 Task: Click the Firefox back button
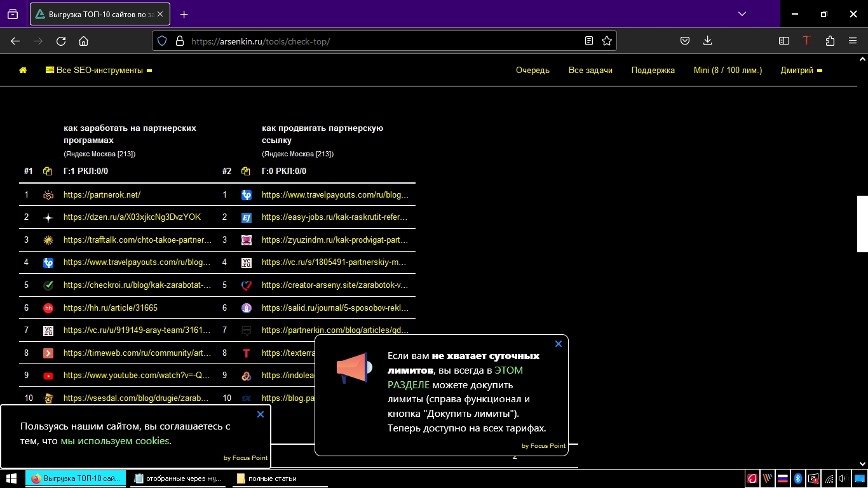(15, 41)
